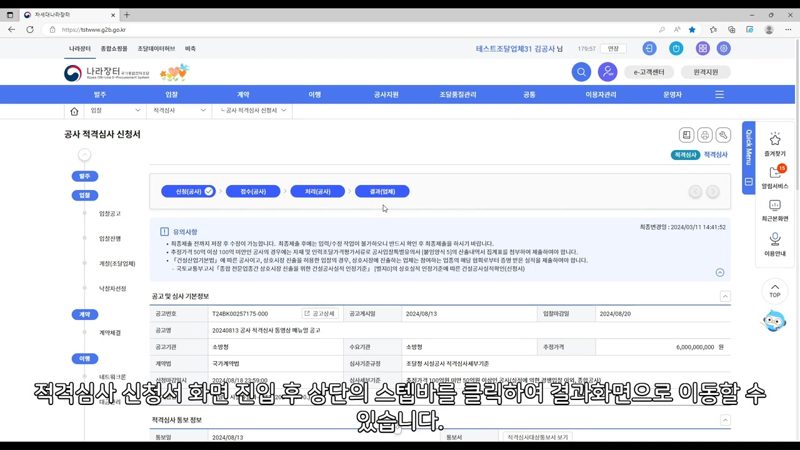Select 조달데이터허브 top tab
This screenshot has height=450, width=800.
pyautogui.click(x=156, y=48)
